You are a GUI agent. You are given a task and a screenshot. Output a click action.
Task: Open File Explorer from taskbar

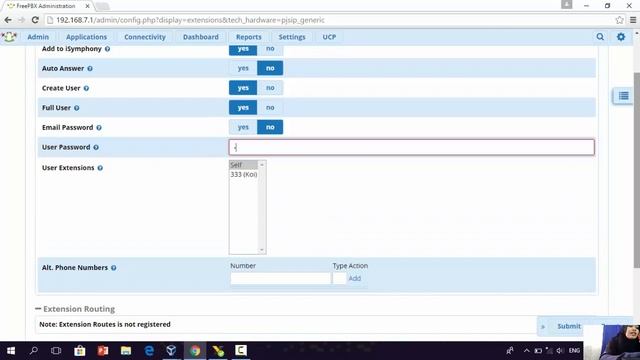[x=126, y=351]
